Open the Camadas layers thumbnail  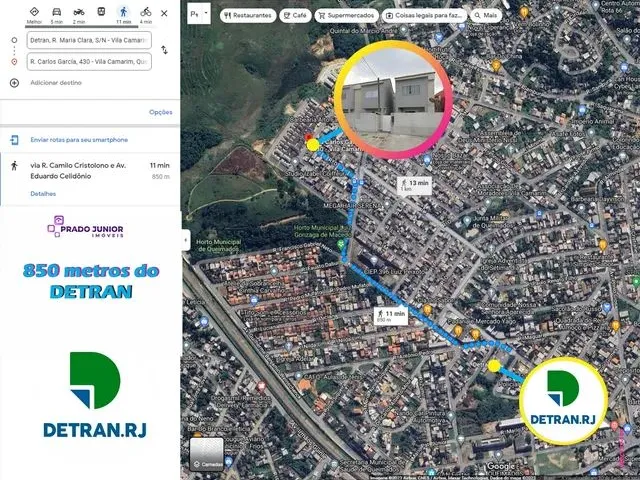click(207, 454)
